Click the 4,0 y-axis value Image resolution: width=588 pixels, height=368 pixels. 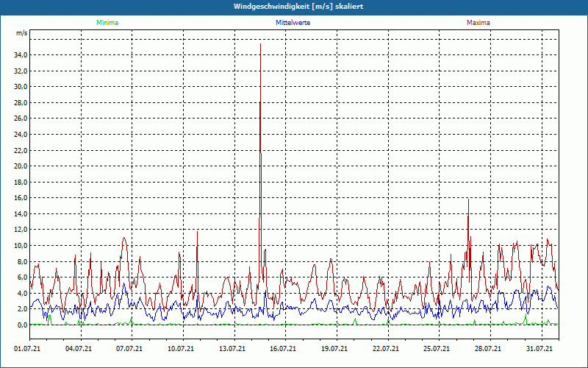(x=22, y=293)
